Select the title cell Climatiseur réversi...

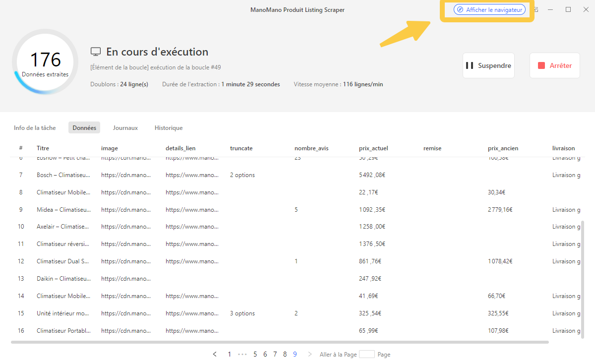point(63,244)
